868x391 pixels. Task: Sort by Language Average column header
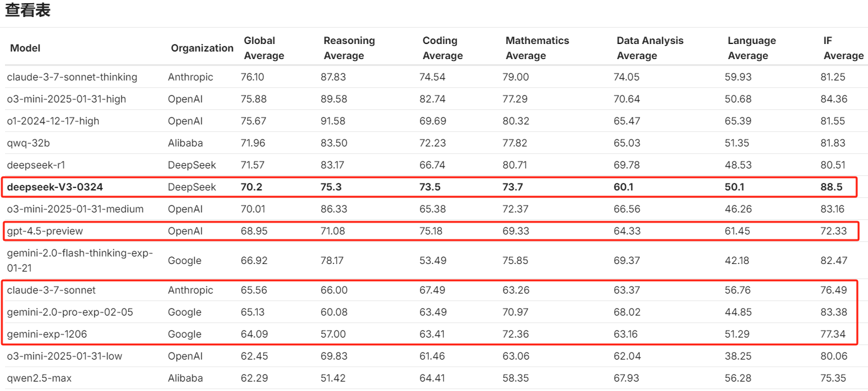[752, 48]
